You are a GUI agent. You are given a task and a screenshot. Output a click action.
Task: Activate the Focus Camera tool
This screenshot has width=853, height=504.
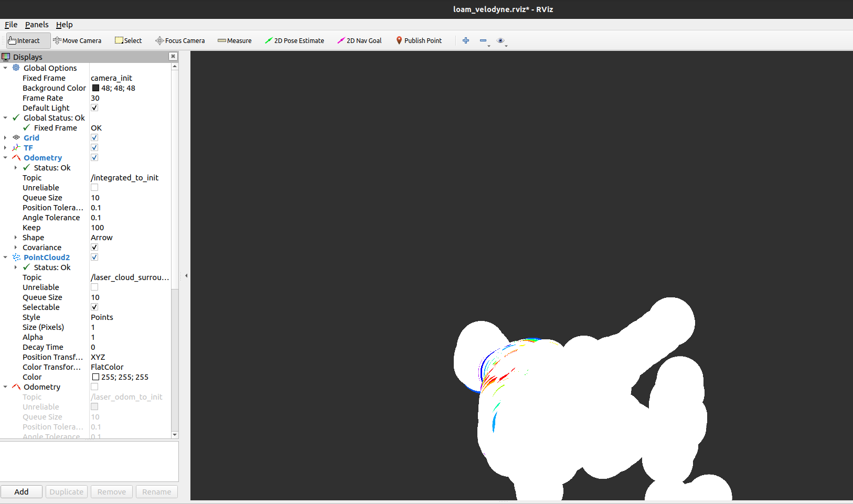pyautogui.click(x=180, y=40)
